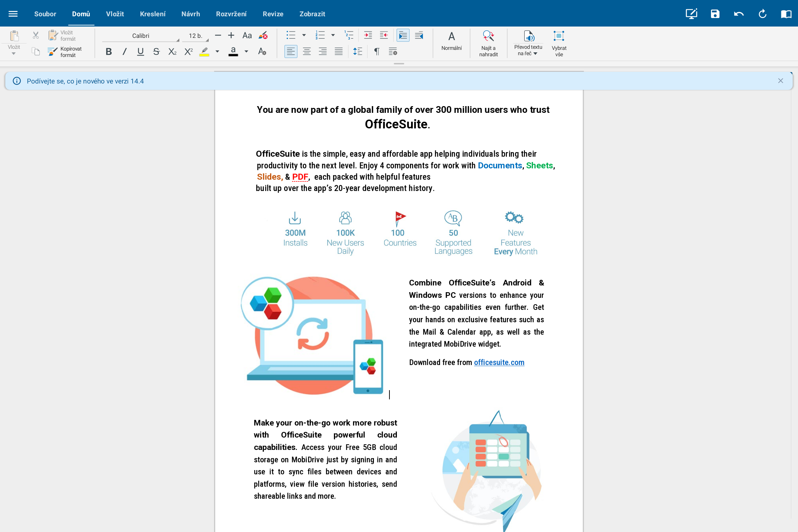The image size is (798, 532).
Task: Justify the text
Action: coord(339,52)
